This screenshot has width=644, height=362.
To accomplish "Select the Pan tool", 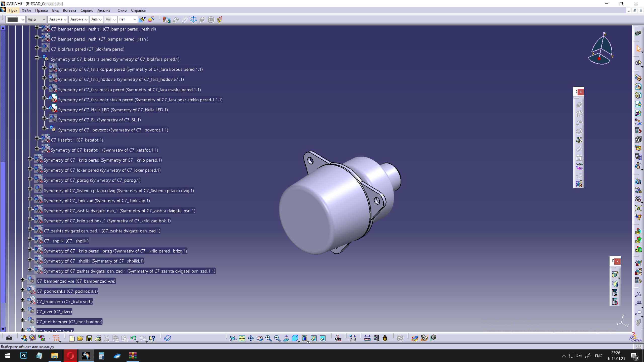I will [251, 338].
